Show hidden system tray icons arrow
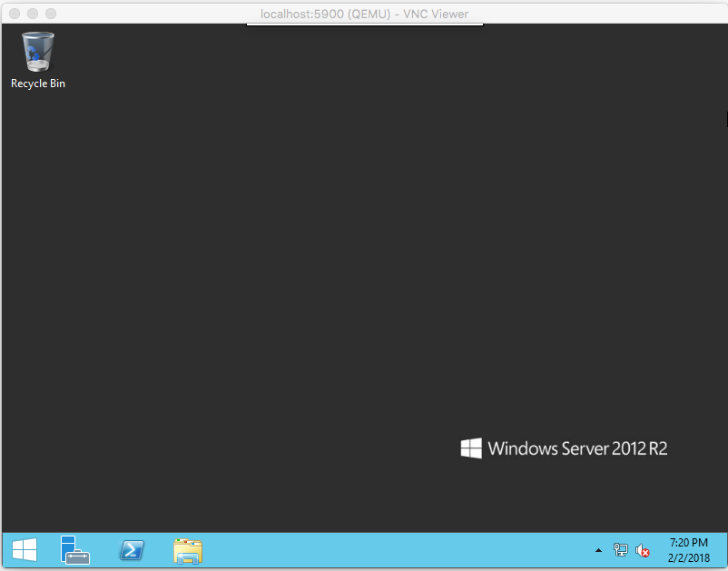Image resolution: width=728 pixels, height=571 pixels. click(598, 550)
